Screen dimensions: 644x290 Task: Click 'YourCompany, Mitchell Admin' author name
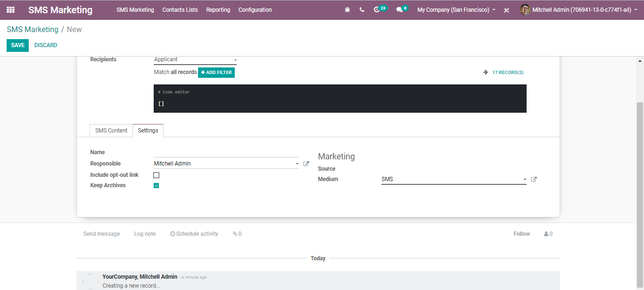click(140, 277)
